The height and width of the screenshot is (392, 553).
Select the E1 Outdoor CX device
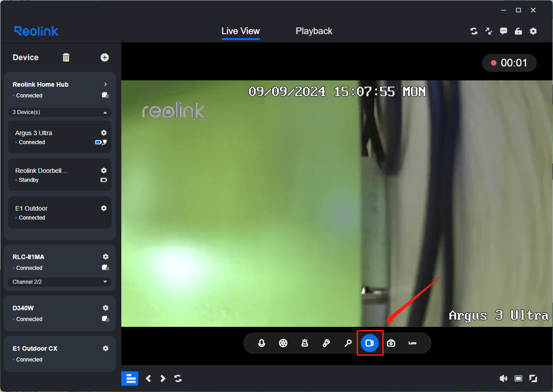point(60,353)
